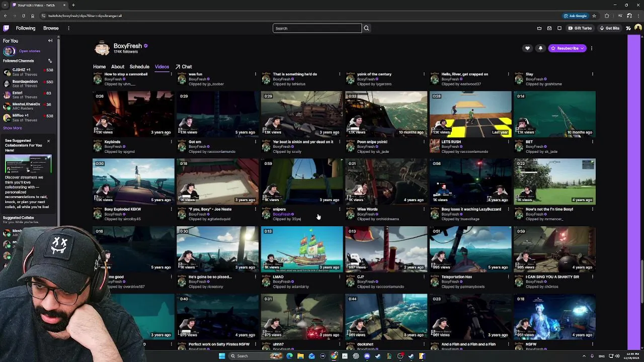Expand followed channels with Show More
The height and width of the screenshot is (362, 644).
pos(12,128)
